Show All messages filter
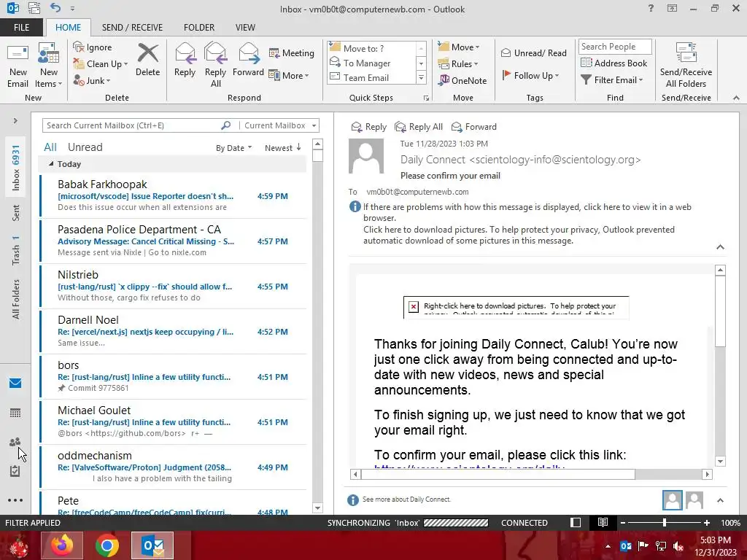Image resolution: width=747 pixels, height=560 pixels. 50,147
